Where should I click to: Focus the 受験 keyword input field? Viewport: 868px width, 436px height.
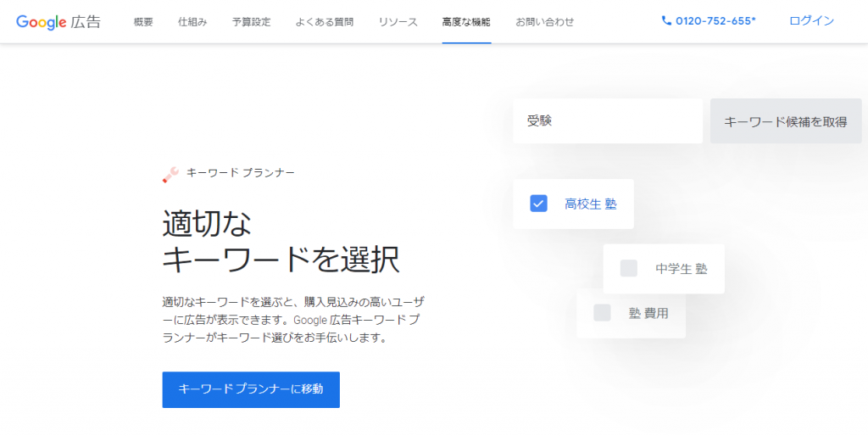coord(608,121)
